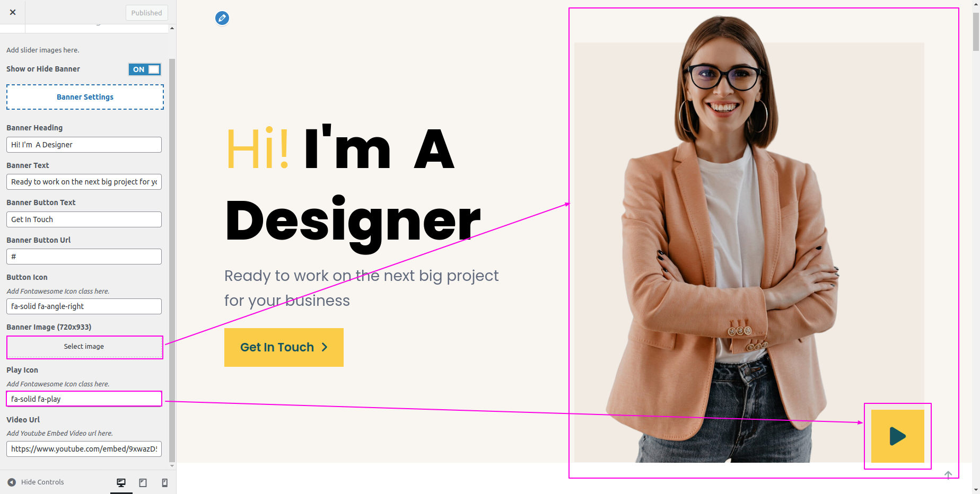Click the Get In Touch banner button
980x494 pixels.
tap(284, 347)
